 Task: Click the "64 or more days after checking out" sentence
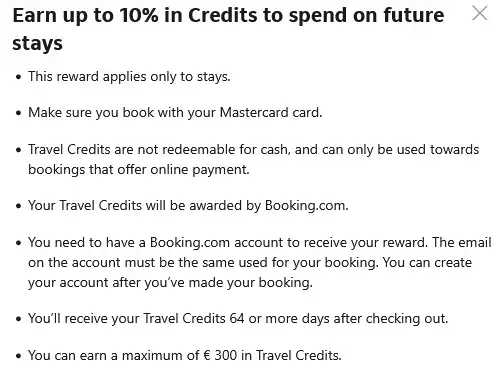[238, 319]
